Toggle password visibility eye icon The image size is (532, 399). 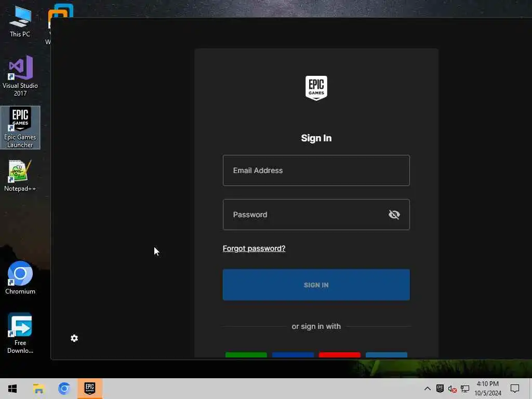pyautogui.click(x=394, y=215)
